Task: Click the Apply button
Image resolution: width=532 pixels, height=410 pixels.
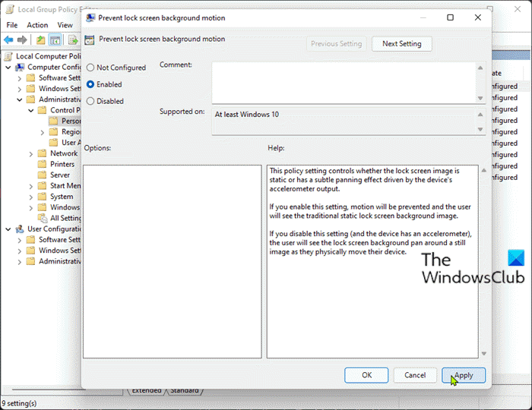Action: click(x=464, y=375)
